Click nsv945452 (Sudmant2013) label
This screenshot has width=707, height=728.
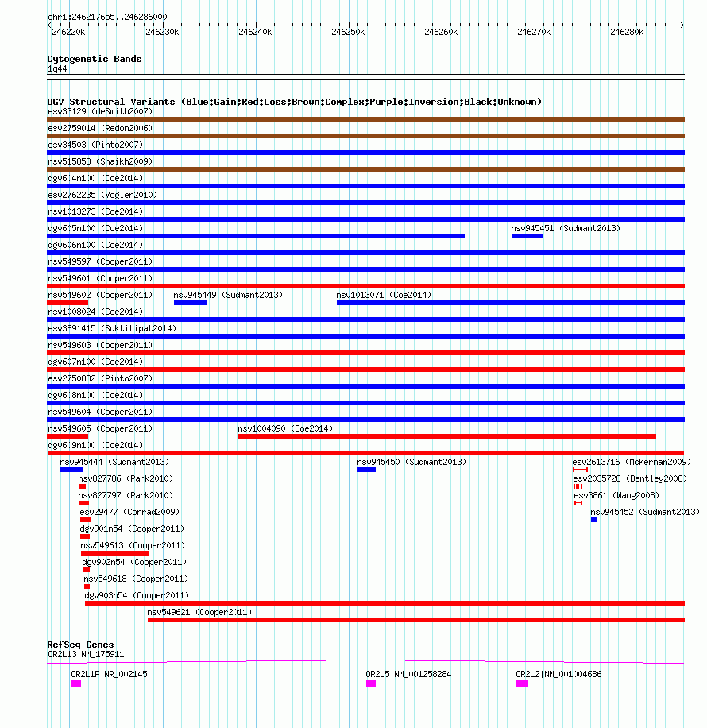click(x=645, y=513)
